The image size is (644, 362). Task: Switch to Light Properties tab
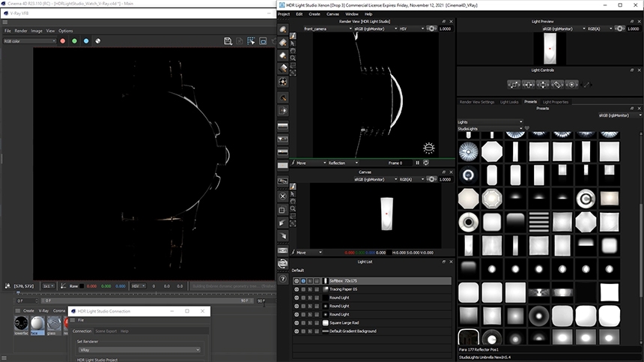point(556,102)
